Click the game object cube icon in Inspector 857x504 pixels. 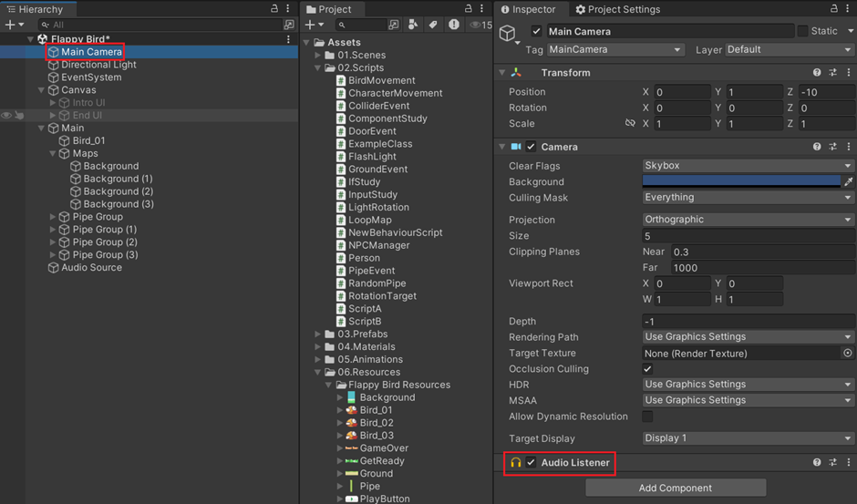pyautogui.click(x=507, y=34)
